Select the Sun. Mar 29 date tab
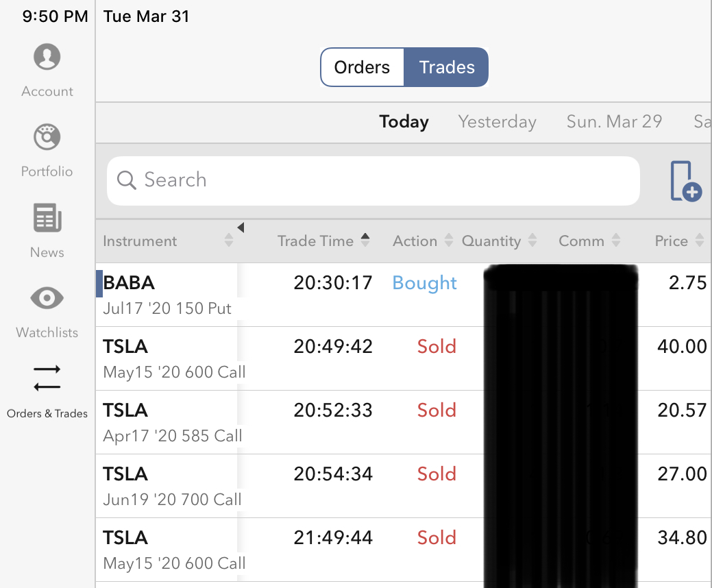712x588 pixels. pos(614,122)
